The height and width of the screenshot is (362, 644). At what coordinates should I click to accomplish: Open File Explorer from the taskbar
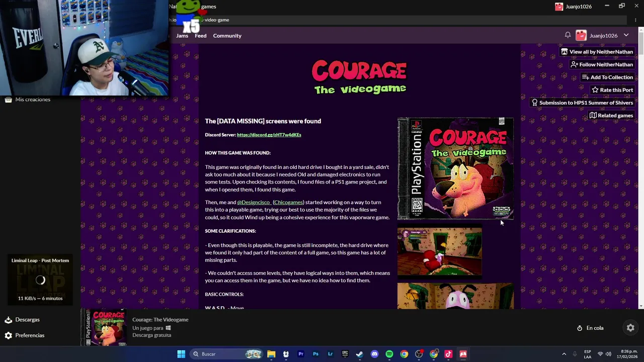coord(271,354)
